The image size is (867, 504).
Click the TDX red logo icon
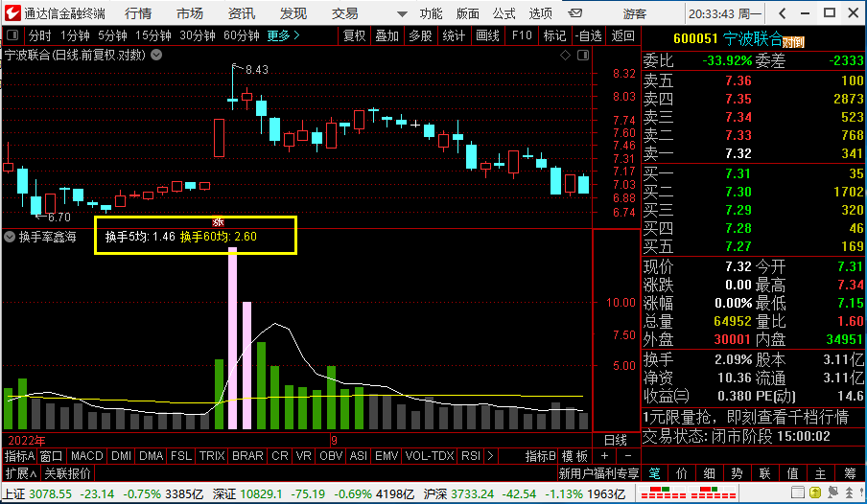point(12,13)
